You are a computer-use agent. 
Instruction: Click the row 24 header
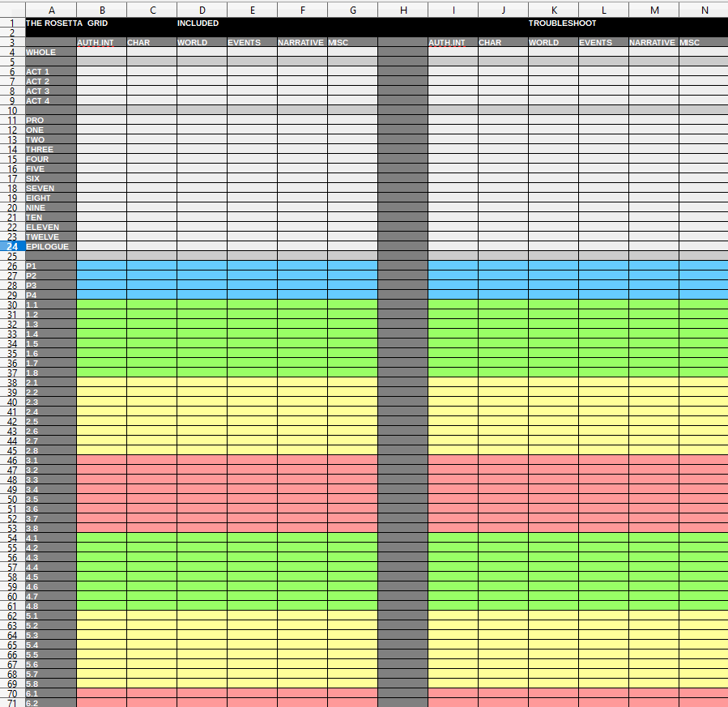click(12, 246)
